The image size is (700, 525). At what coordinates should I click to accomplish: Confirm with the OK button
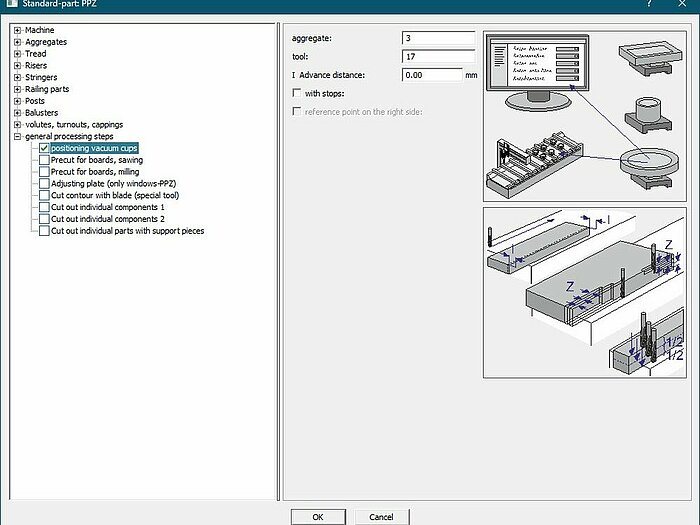click(x=318, y=517)
